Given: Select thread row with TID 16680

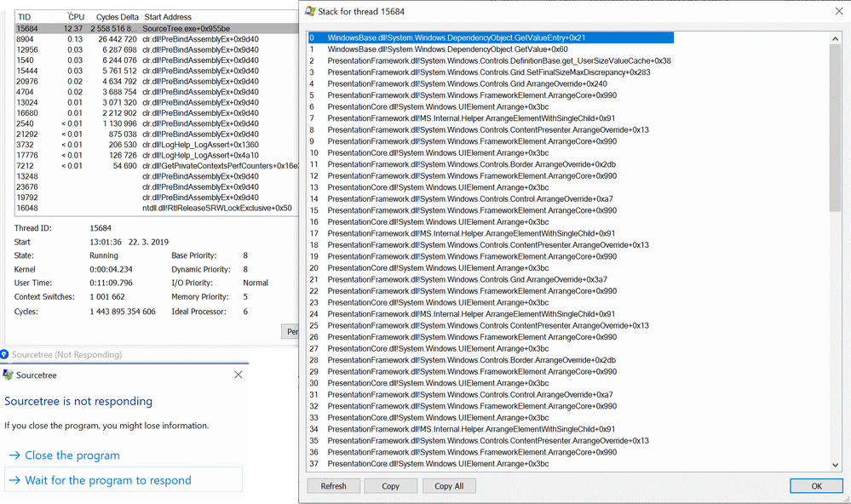Looking at the screenshot, I should [157, 113].
